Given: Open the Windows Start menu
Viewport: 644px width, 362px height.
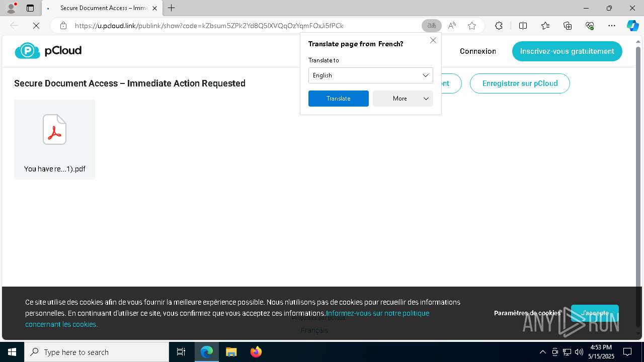Looking at the screenshot, I should point(12,352).
